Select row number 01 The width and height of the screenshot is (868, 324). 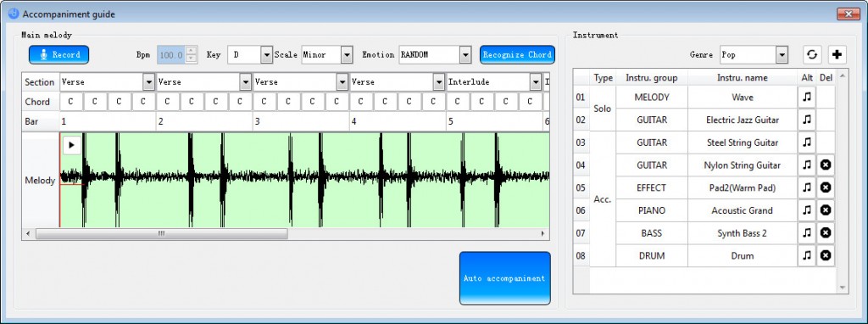click(x=581, y=97)
